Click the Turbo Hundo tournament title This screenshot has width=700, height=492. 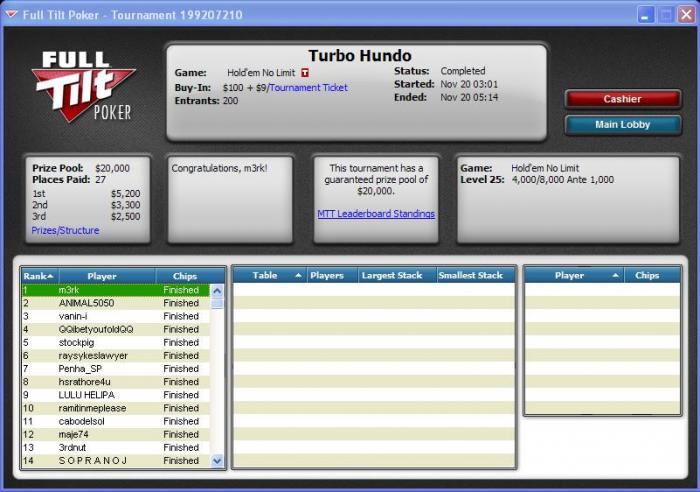pos(360,56)
